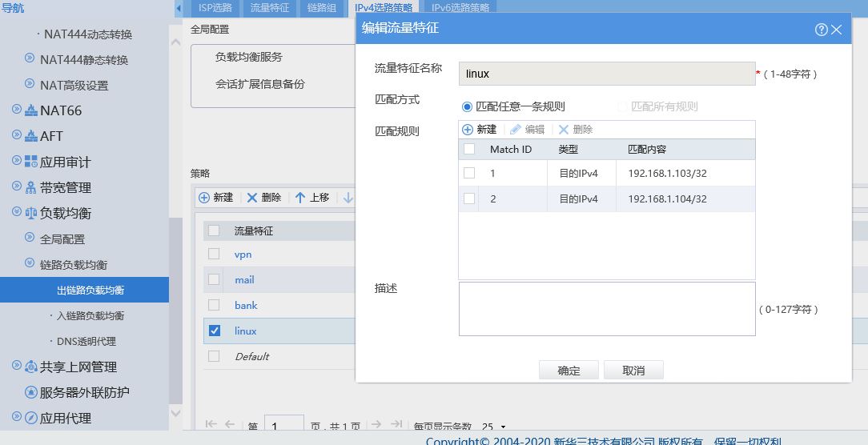
Task: Toggle the 流量特征 header checkbox
Action: point(214,231)
